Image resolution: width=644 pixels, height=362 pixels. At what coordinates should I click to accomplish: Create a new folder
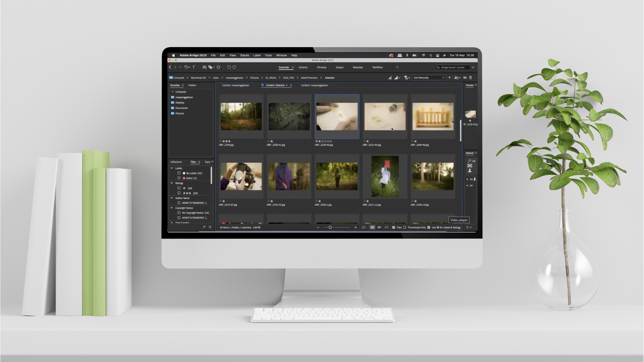[465, 78]
